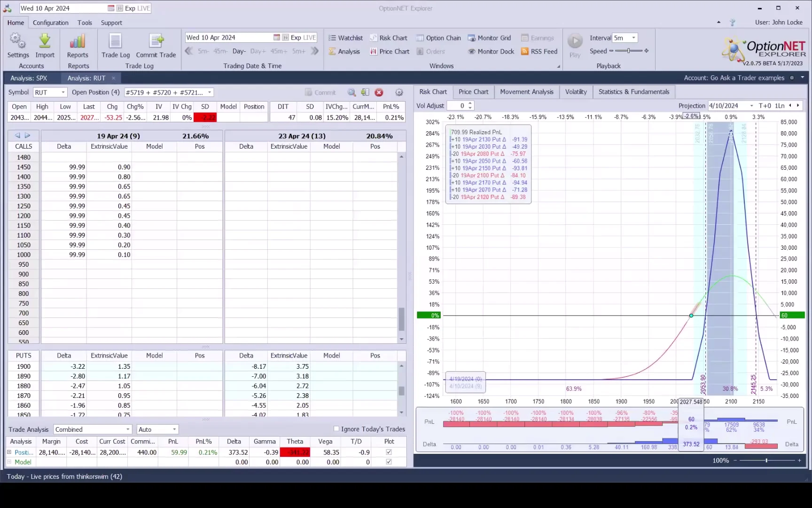Click the 45m- step back button
Screen dimensions: 812x508
click(220, 51)
